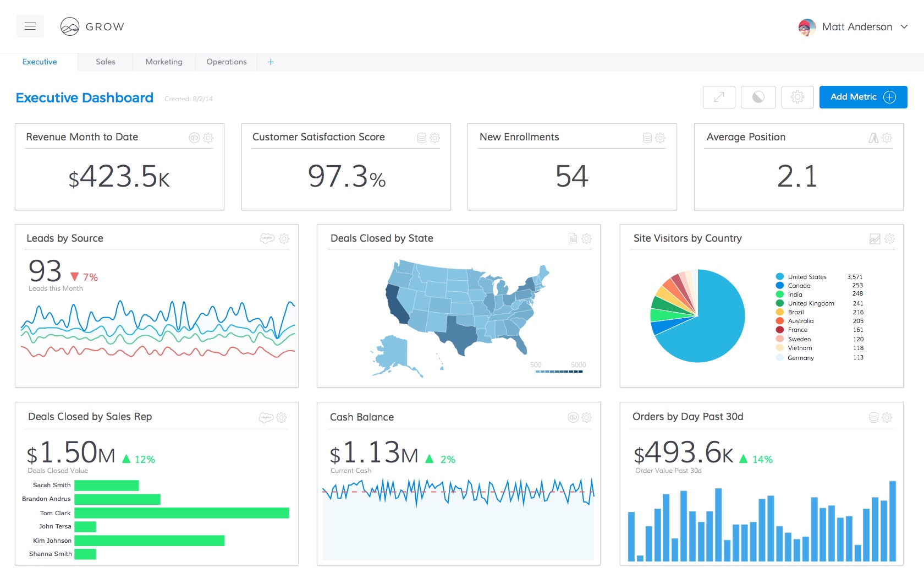The height and width of the screenshot is (578, 924).
Task: Switch to the Marketing tab
Action: [164, 62]
